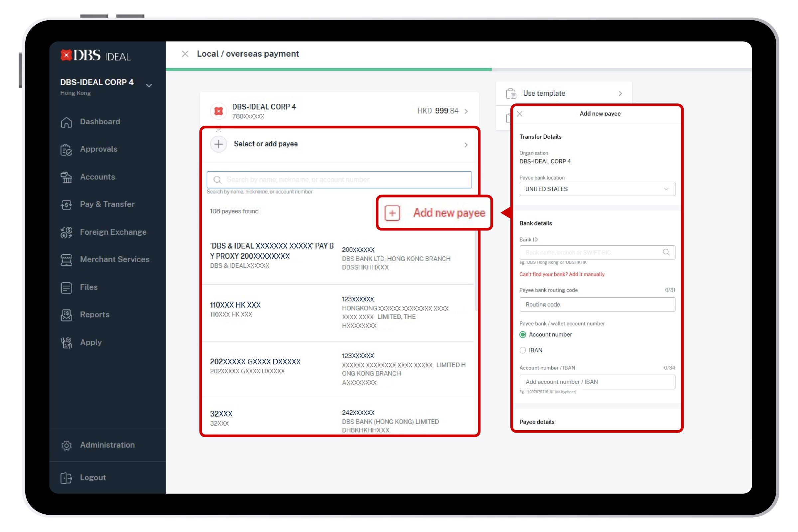Open Pay & Transfer menu item

[x=107, y=204]
